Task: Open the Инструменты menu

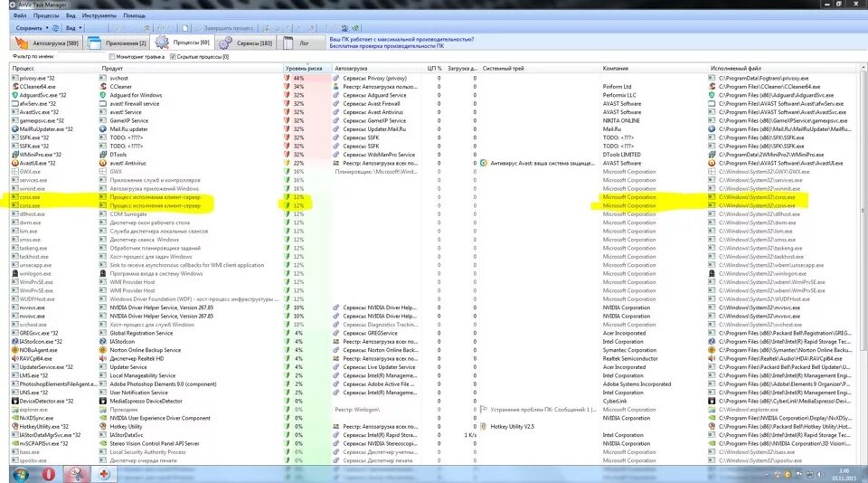Action: click(99, 15)
